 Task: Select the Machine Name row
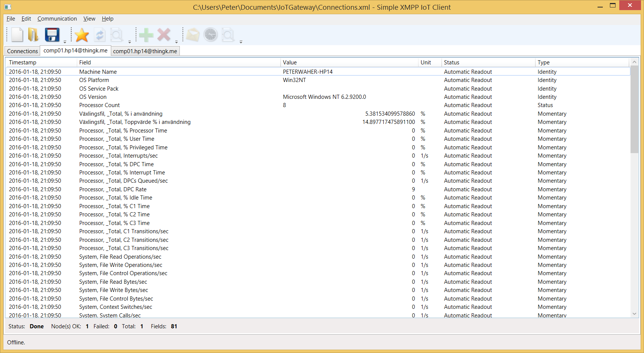coord(318,72)
